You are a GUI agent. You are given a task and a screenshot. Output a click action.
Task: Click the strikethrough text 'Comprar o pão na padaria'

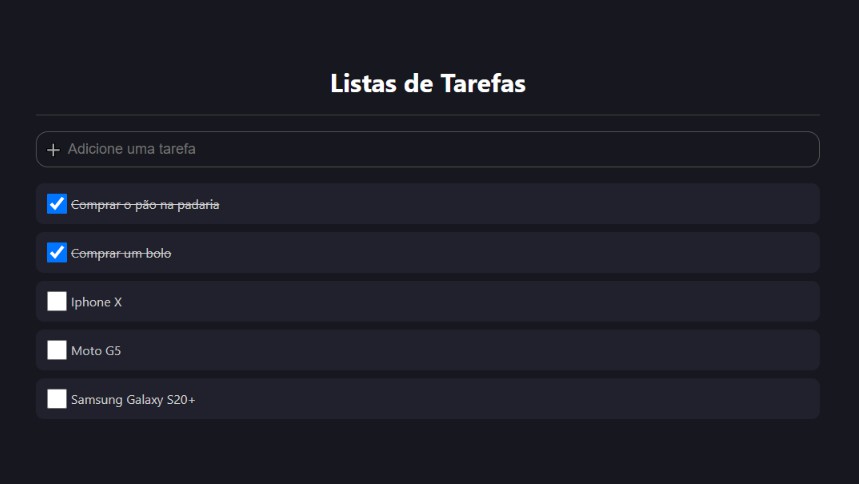(x=145, y=205)
